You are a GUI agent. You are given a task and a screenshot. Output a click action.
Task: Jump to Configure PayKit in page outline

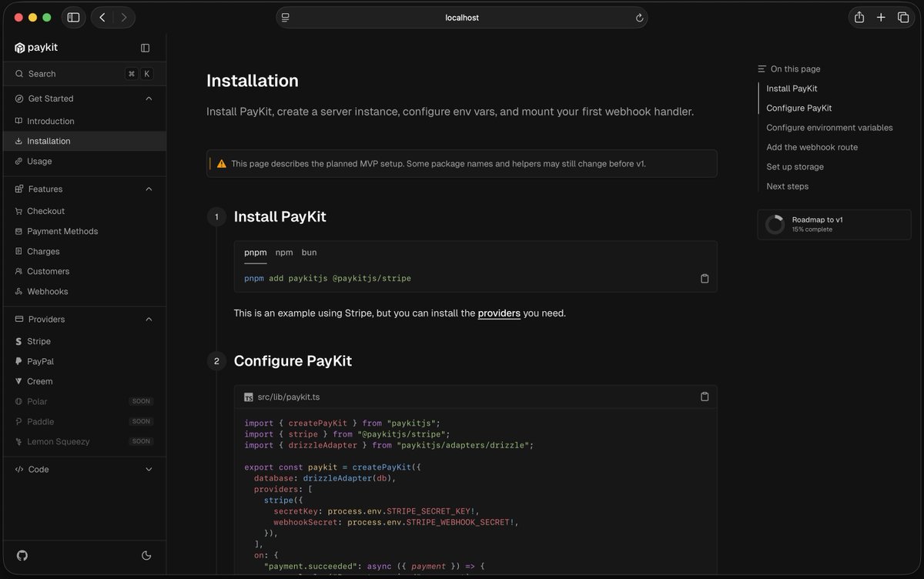tap(798, 108)
